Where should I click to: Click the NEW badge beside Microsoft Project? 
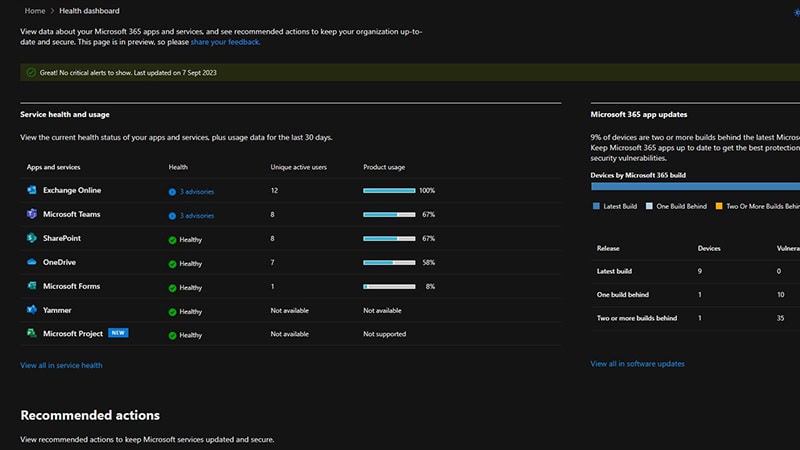(x=119, y=334)
